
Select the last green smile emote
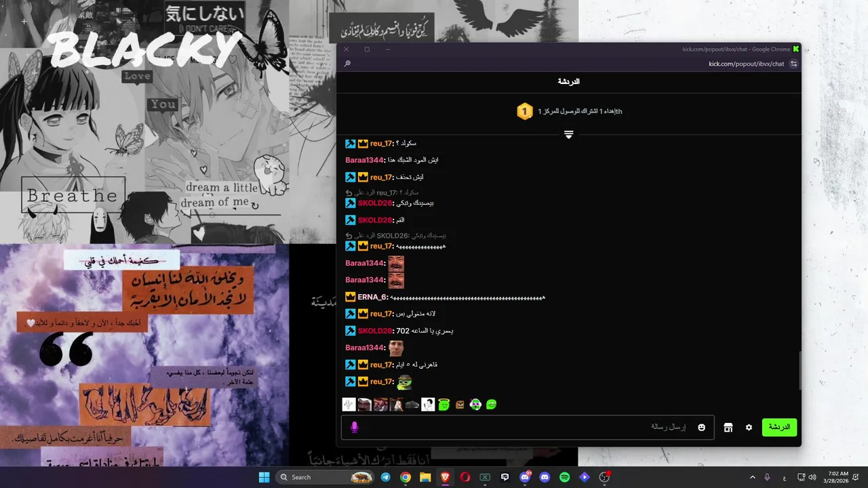tap(492, 405)
